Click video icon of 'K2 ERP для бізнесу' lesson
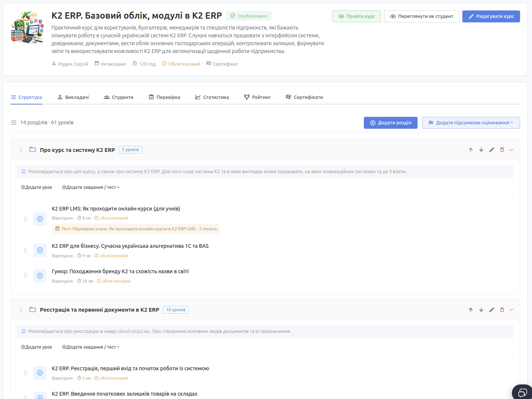Image resolution: width=532 pixels, height=399 pixels. click(40, 250)
